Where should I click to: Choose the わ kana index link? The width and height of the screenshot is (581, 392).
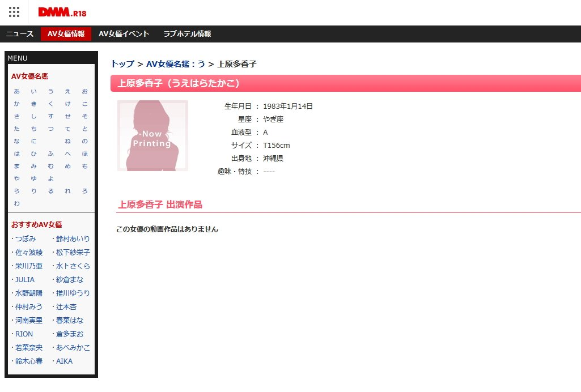coord(17,203)
